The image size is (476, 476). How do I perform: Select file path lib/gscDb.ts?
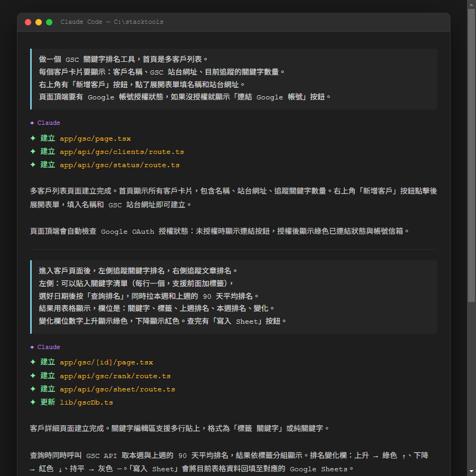pos(86,402)
